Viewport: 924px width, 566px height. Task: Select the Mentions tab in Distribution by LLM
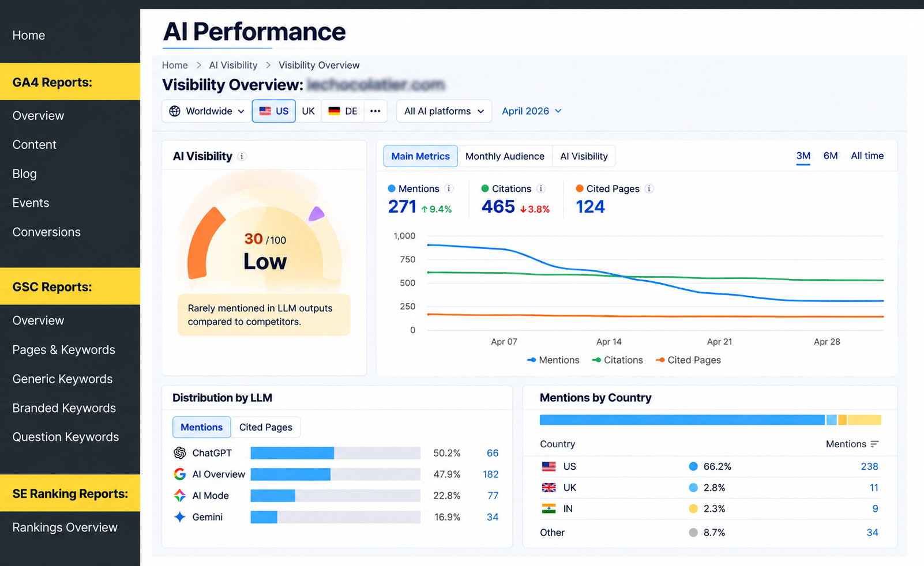[x=202, y=427]
